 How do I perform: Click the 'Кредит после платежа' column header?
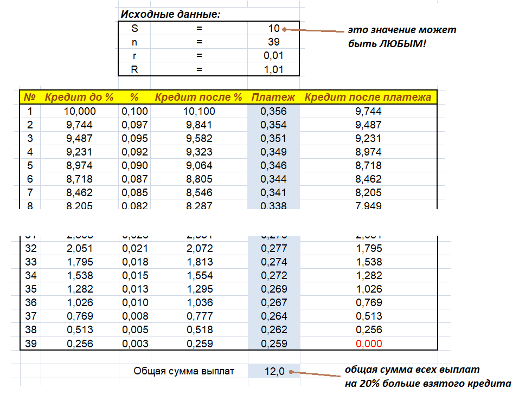368,98
